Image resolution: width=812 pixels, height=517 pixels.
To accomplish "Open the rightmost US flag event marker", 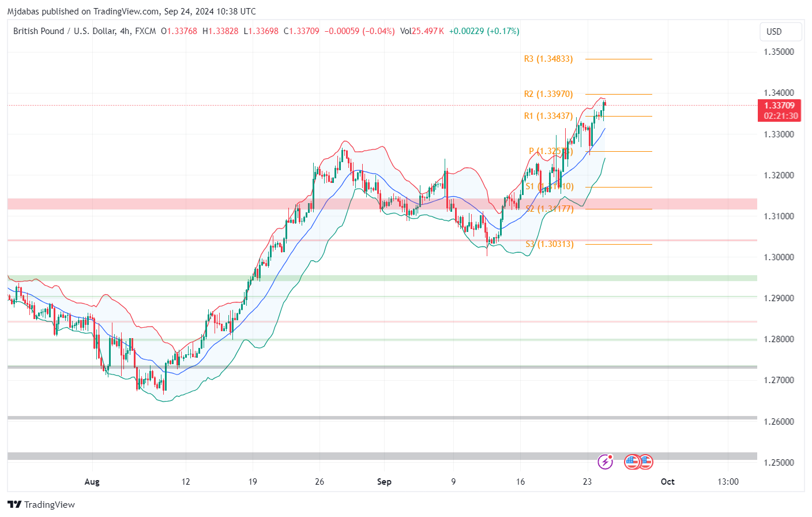I will [x=645, y=462].
